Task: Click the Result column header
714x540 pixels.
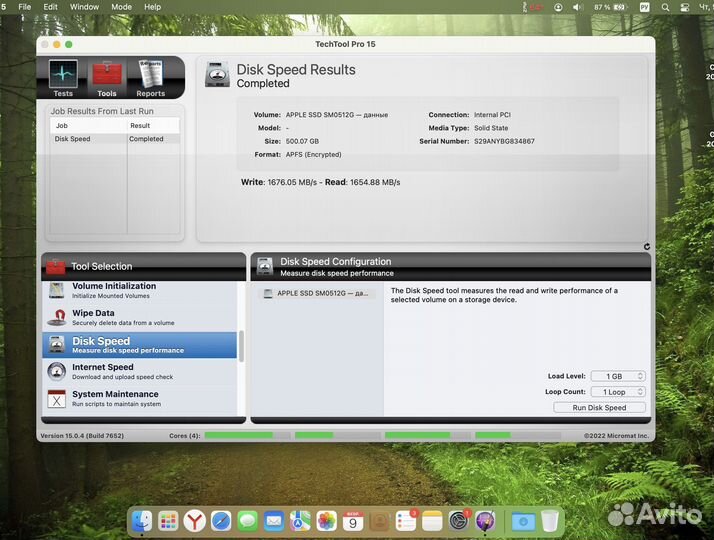Action: [x=153, y=125]
